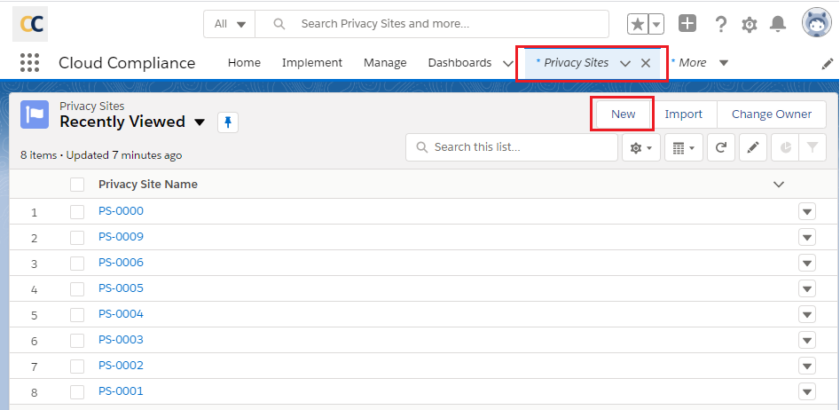Refresh the Privacy Sites list
Screen dimensions: 840x410
[x=720, y=148]
